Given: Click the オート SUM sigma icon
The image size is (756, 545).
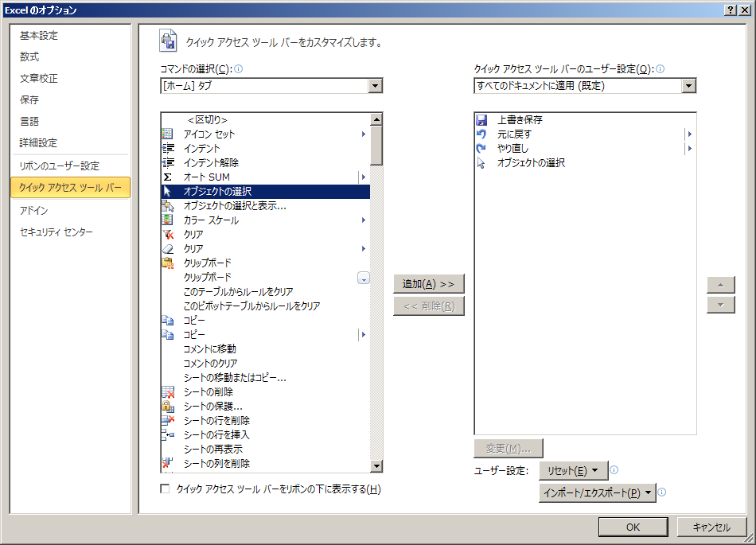Looking at the screenshot, I should click(167, 177).
